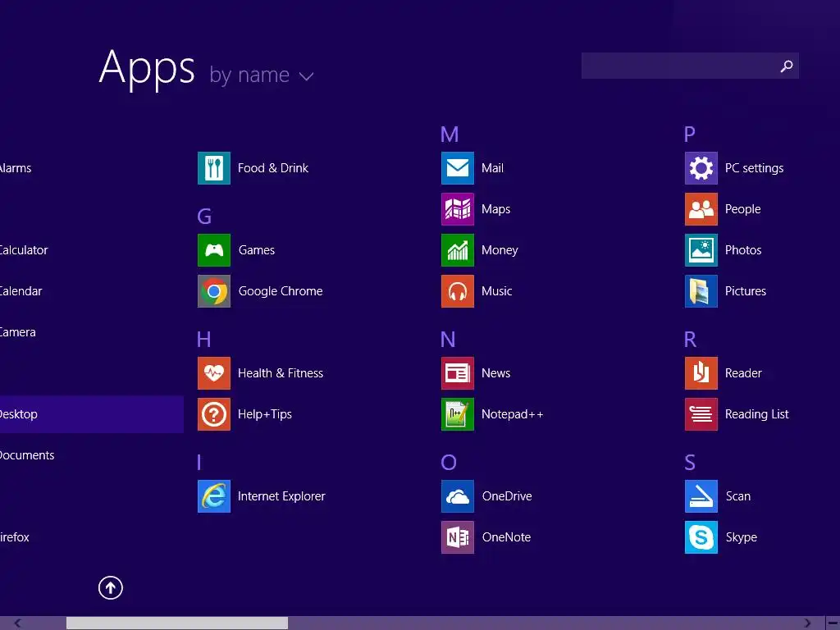Screen dimensions: 840x630
Task: Open the Mail envelope icon
Action: pos(458,168)
